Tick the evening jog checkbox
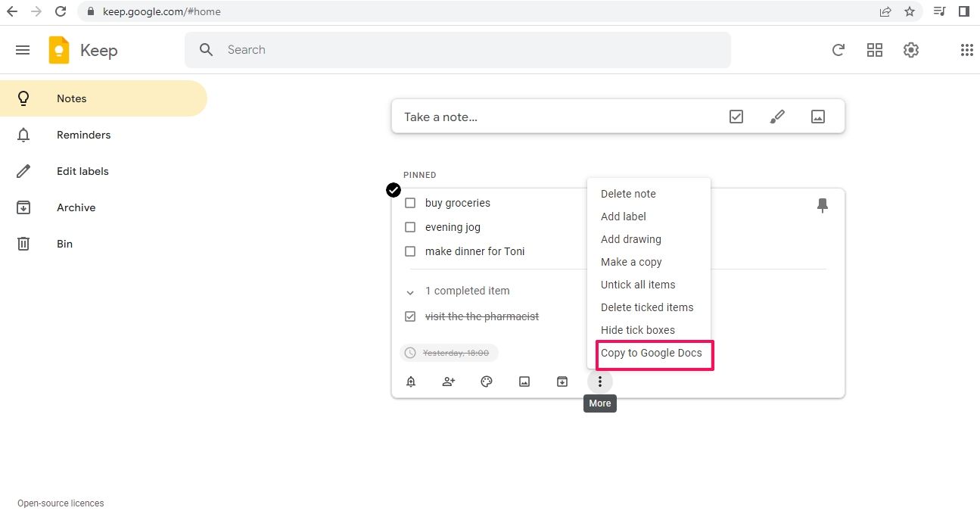 [x=410, y=227]
